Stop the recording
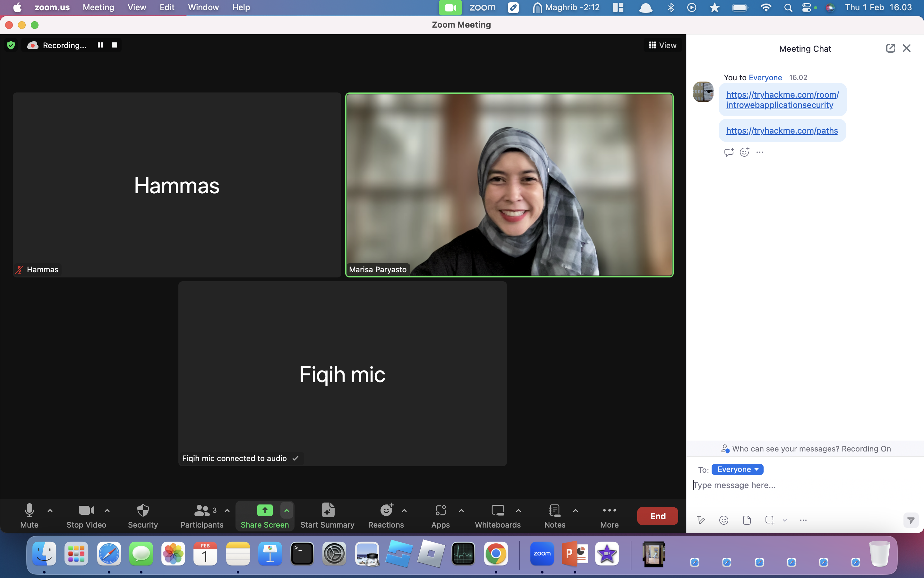The image size is (924, 578). (x=114, y=45)
